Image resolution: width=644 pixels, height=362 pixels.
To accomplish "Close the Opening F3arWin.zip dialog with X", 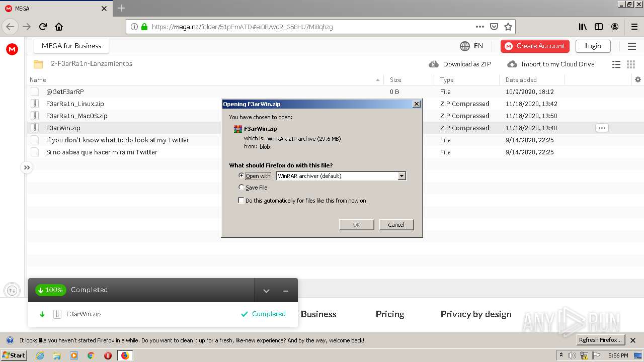I will coord(416,104).
